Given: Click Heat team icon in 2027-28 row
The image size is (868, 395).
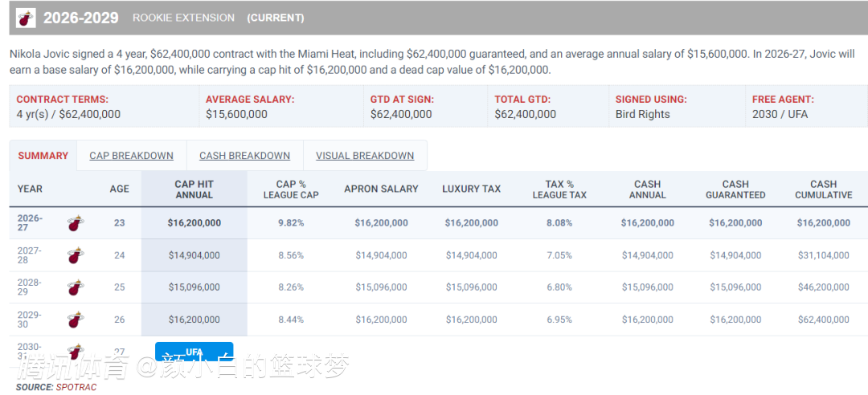Looking at the screenshot, I should (x=76, y=255).
